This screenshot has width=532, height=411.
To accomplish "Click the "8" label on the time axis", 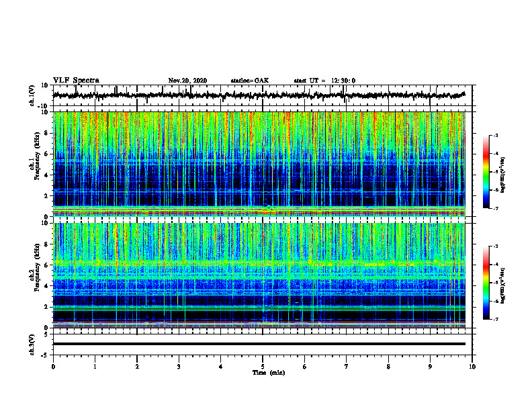I will tap(388, 367).
